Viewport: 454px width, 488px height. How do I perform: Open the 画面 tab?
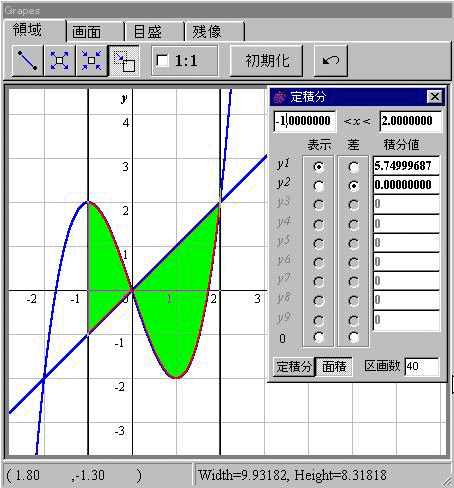coord(95,32)
